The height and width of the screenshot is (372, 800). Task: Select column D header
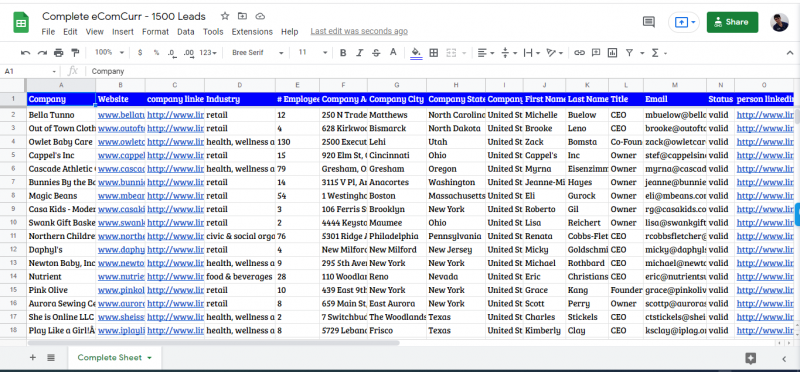pyautogui.click(x=240, y=85)
